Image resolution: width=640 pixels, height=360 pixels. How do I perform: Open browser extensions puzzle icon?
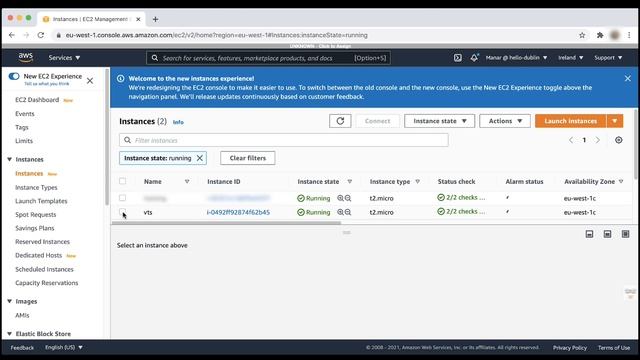point(600,35)
